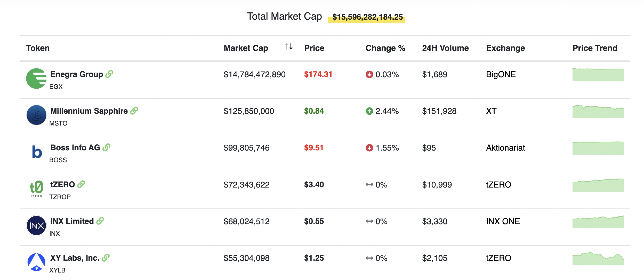Click the market cap $125,850,000

249,111
